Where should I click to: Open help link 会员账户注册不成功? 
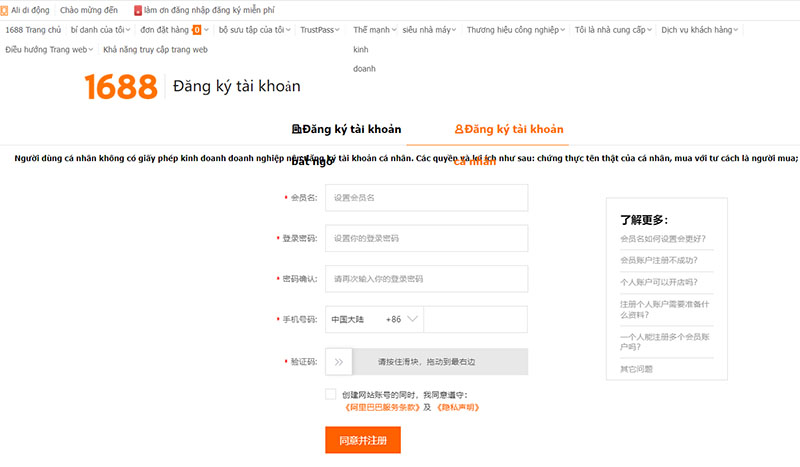click(x=659, y=260)
